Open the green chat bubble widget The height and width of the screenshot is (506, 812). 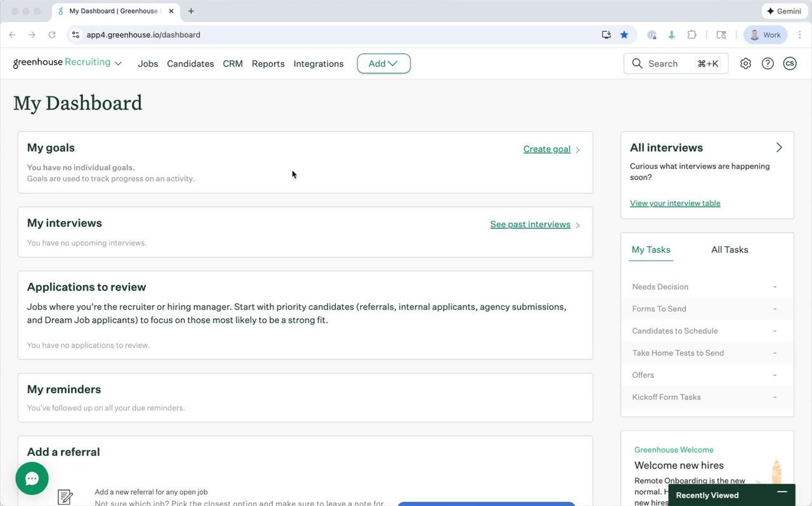[x=32, y=479]
